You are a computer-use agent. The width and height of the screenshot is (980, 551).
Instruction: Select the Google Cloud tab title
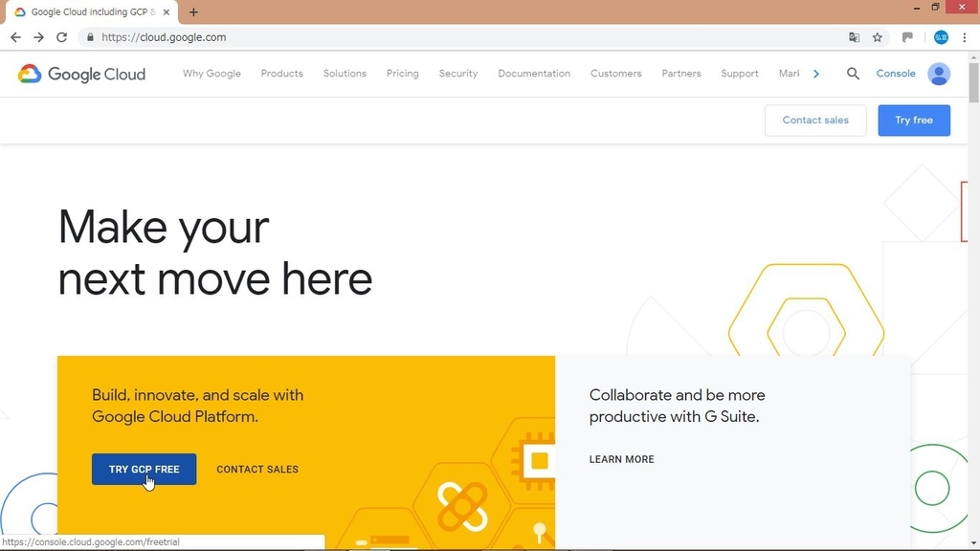click(93, 11)
